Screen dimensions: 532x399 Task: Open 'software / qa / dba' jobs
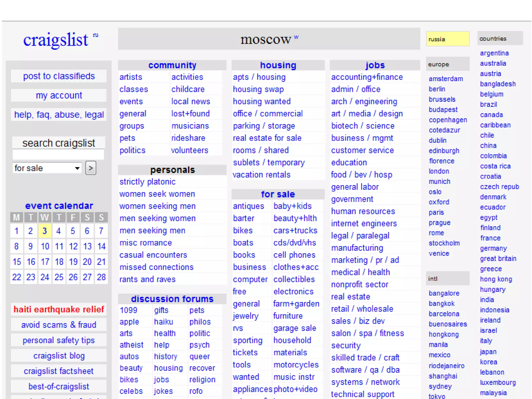point(365,370)
